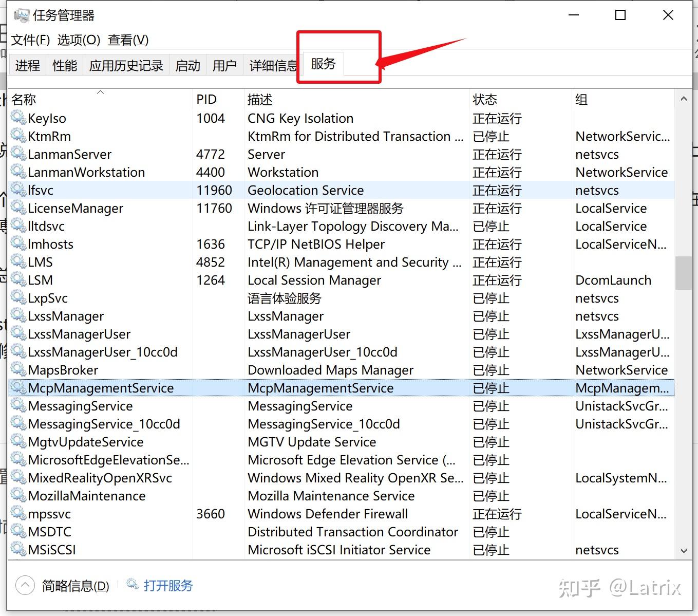Click the MSDTC service icon

18,532
